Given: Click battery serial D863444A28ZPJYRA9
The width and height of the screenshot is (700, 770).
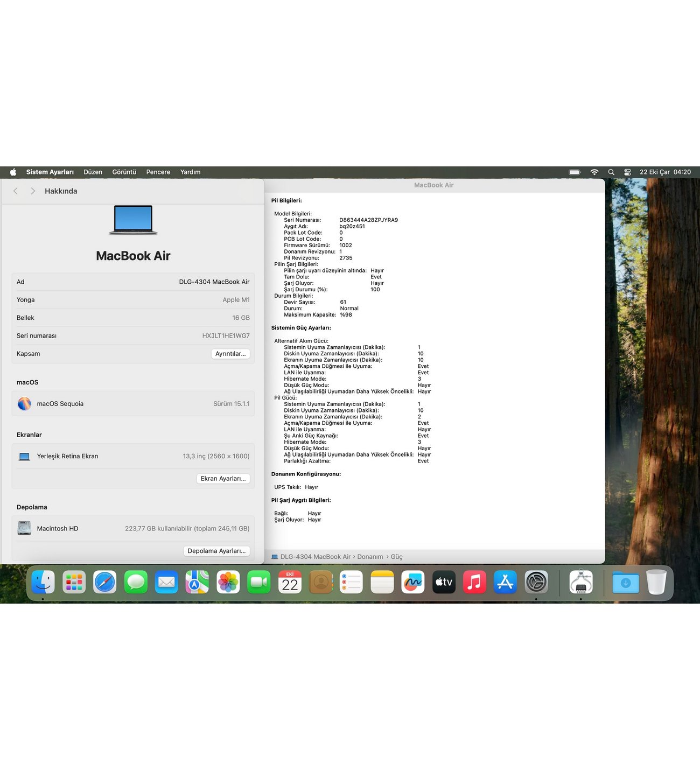Looking at the screenshot, I should (368, 220).
